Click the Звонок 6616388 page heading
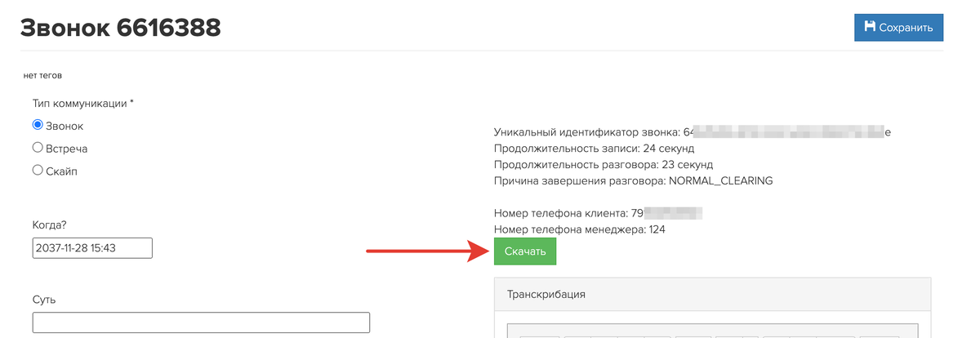The width and height of the screenshot is (980, 338). (x=120, y=28)
